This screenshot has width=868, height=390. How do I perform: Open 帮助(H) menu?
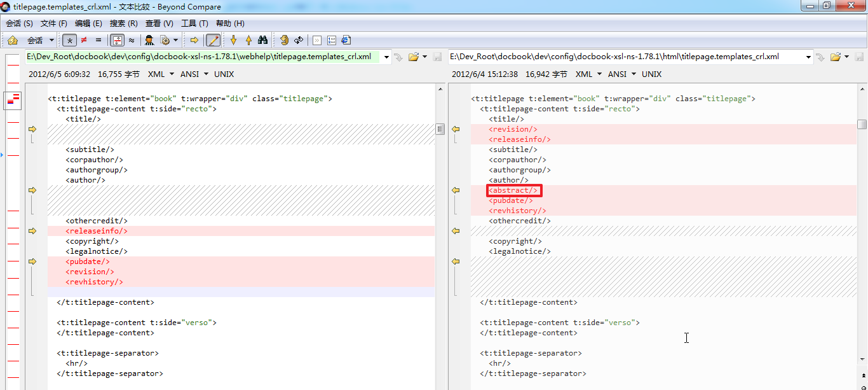pyautogui.click(x=230, y=24)
